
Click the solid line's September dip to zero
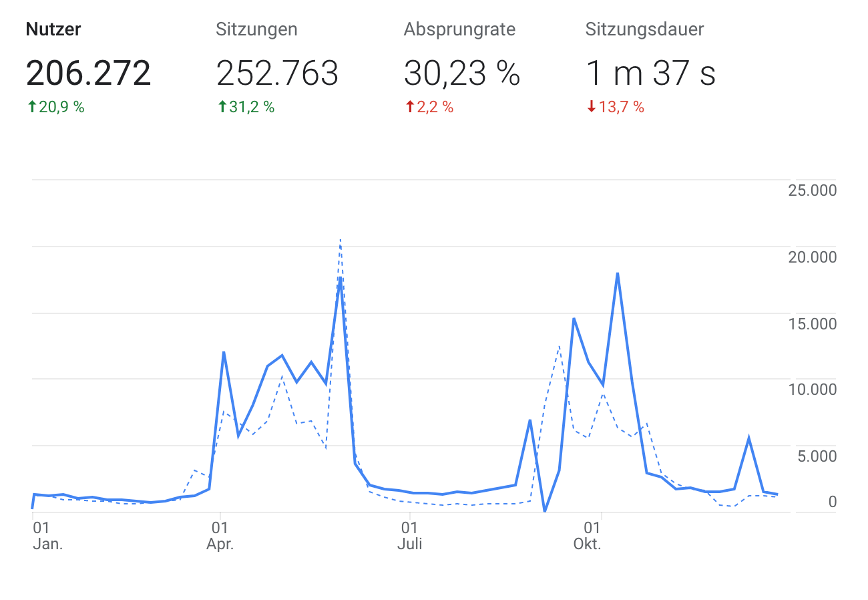[x=545, y=511]
